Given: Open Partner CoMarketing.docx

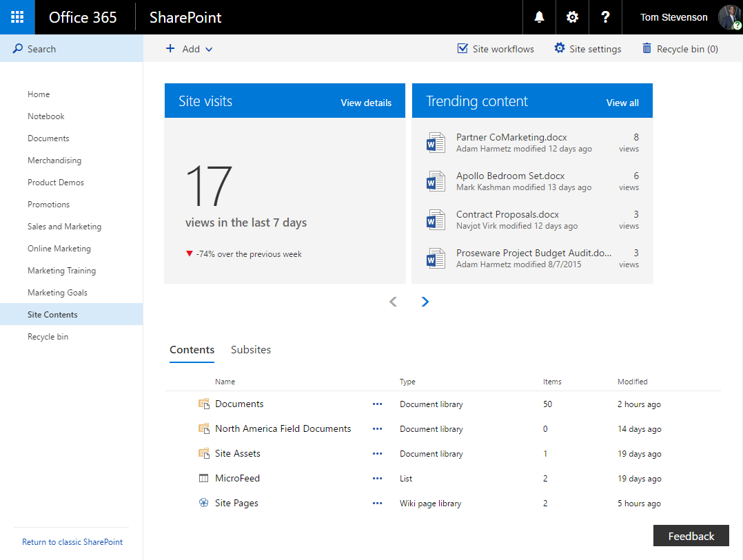Looking at the screenshot, I should pos(511,137).
